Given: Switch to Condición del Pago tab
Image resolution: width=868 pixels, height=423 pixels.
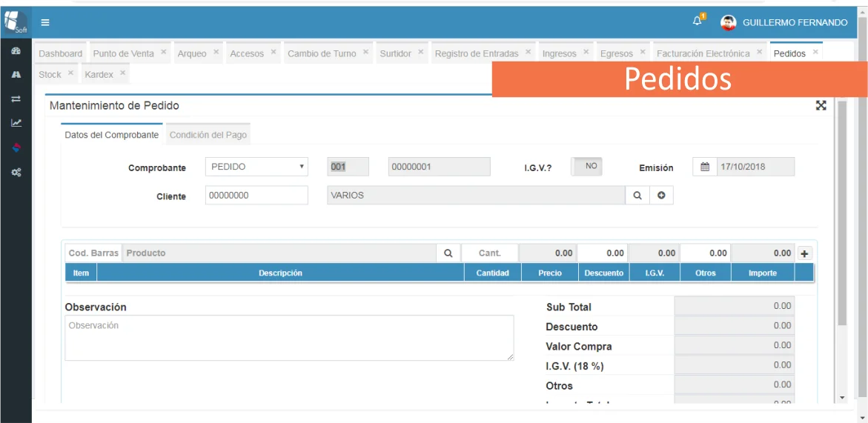Looking at the screenshot, I should (x=208, y=135).
